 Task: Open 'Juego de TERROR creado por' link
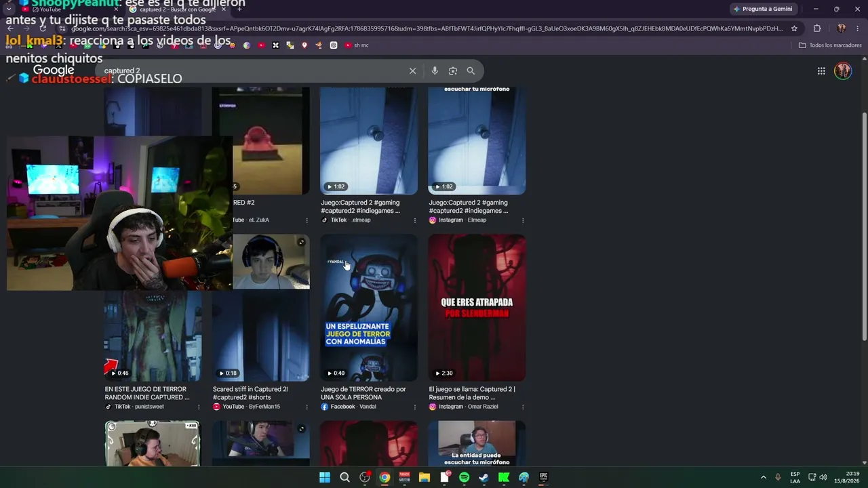(x=363, y=393)
